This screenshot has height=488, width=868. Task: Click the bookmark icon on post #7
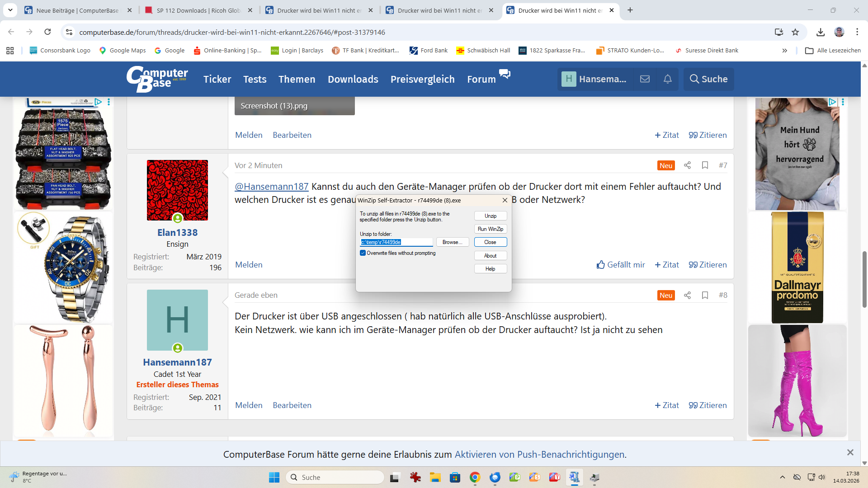(x=705, y=165)
